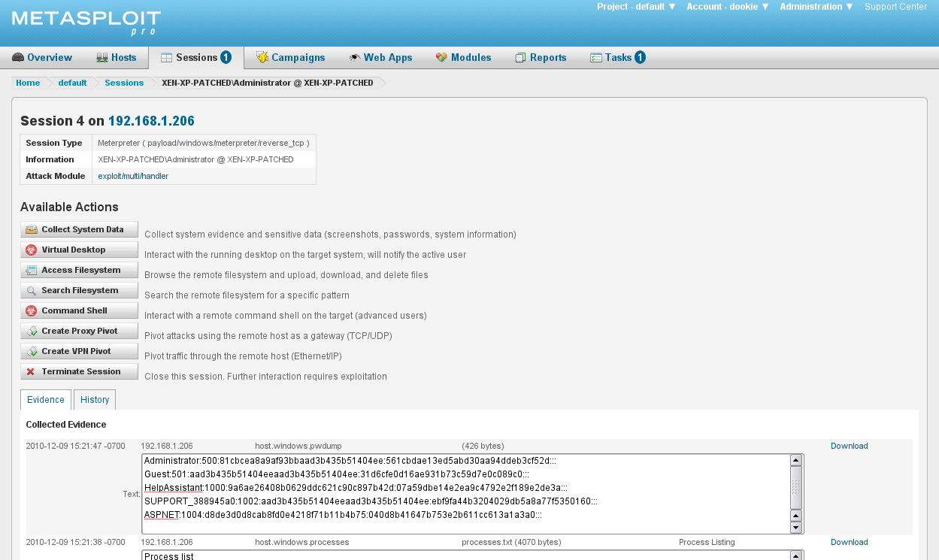The image size is (939, 560).
Task: Click the pwdump textbox scrollbar down arrow
Action: [x=795, y=528]
